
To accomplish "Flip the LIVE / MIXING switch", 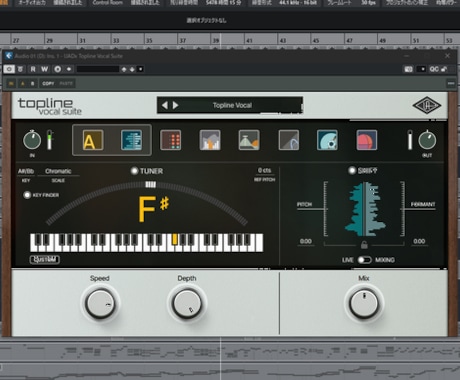I will [x=364, y=260].
